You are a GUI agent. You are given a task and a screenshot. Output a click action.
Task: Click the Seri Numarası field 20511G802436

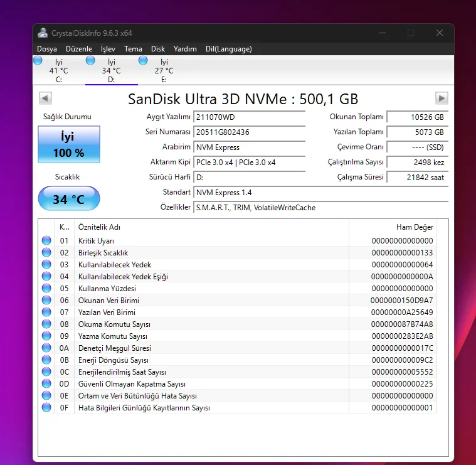point(249,132)
